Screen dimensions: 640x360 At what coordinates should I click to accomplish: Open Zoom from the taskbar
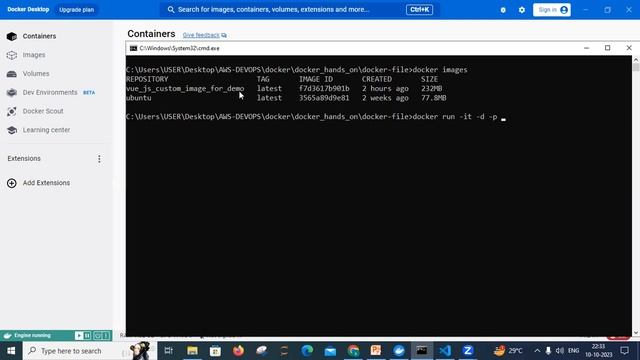[x=468, y=351]
